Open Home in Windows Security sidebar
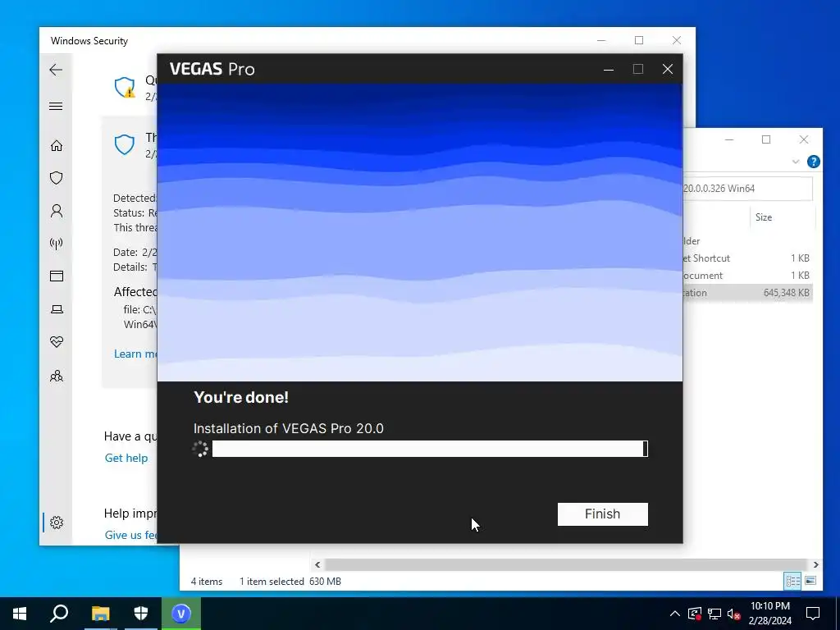The height and width of the screenshot is (630, 840). pyautogui.click(x=57, y=146)
